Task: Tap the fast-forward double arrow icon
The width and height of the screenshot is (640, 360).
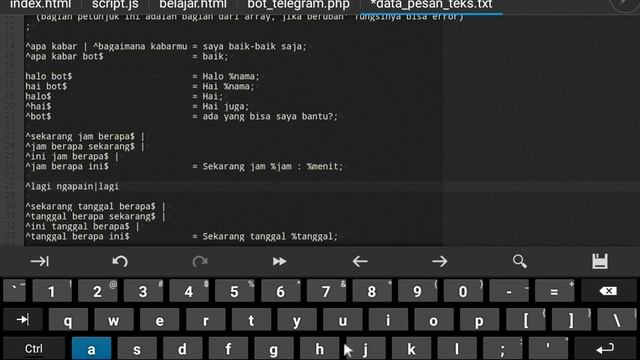Action: coord(280,261)
